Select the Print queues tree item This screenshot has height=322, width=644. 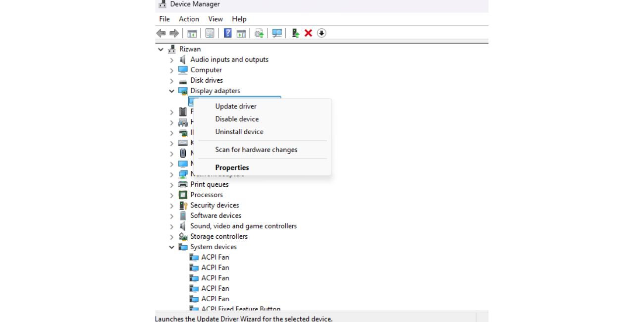[x=209, y=184]
